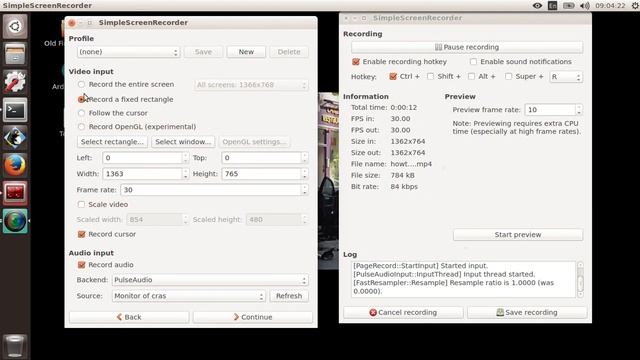Go Back to previous page

pyautogui.click(x=129, y=317)
